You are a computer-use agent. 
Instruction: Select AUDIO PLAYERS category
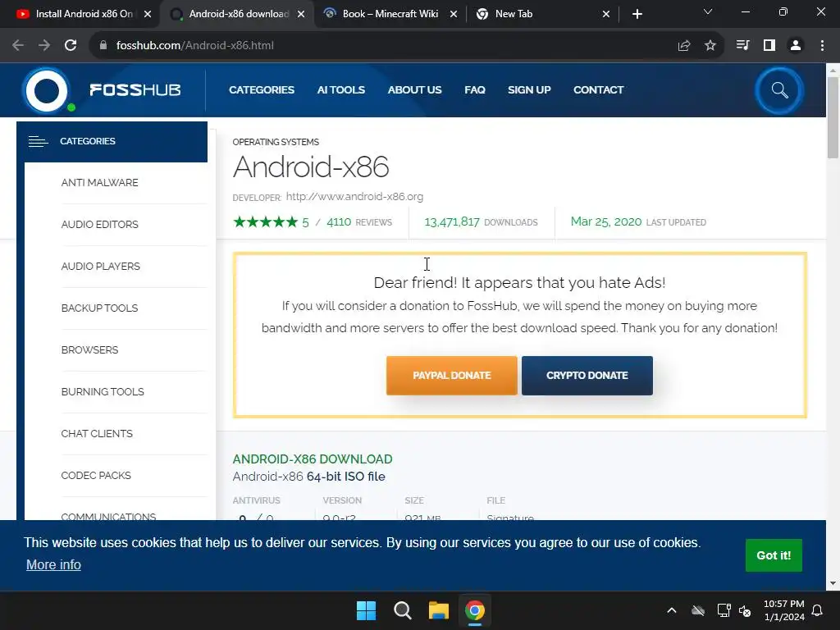pos(101,267)
